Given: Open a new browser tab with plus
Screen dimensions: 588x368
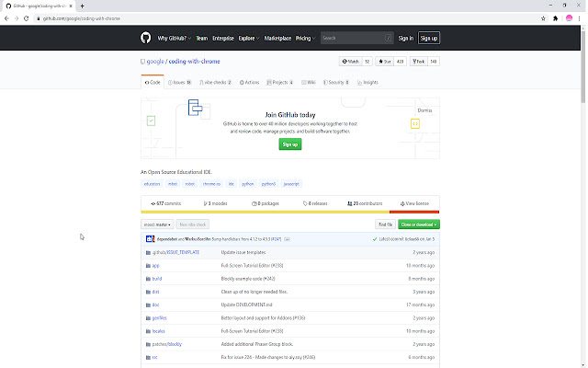Looking at the screenshot, I should (x=83, y=6).
